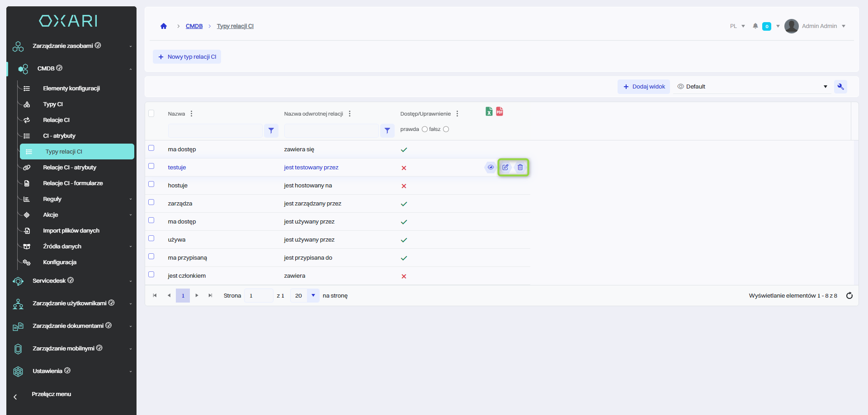Preview the 'testuje' row with eye icon
Viewport: 868px width, 415px height.
coord(491,168)
